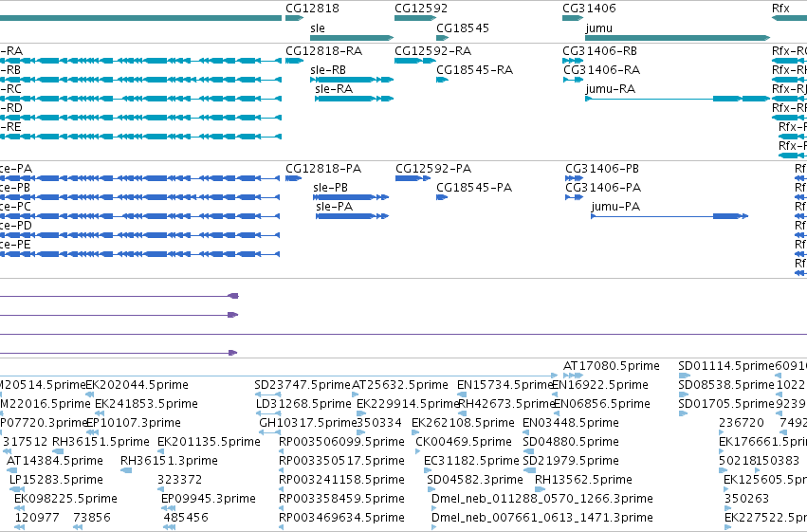Image resolution: width=807 pixels, height=532 pixels.
Task: Select the CG18545-RA transcript label
Action: pyautogui.click(x=474, y=70)
